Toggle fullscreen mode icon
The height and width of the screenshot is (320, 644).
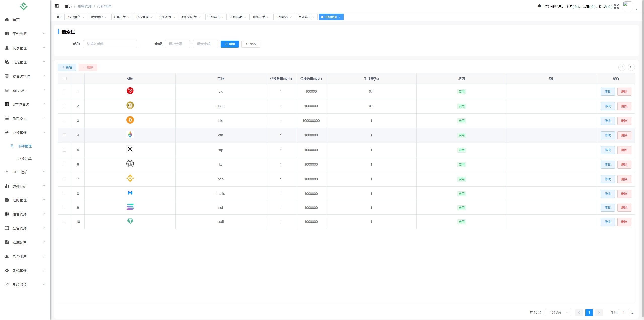(x=617, y=6)
